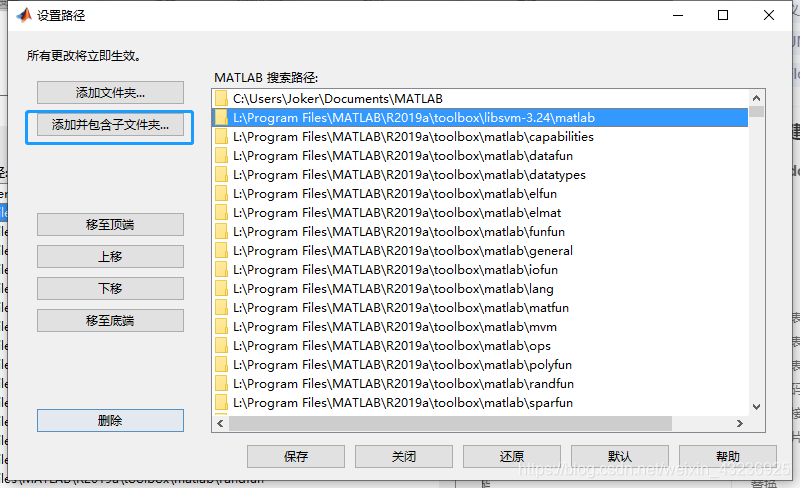Click the horizontal scrollbar's right arrow
This screenshot has height=488, width=800.
(x=740, y=423)
